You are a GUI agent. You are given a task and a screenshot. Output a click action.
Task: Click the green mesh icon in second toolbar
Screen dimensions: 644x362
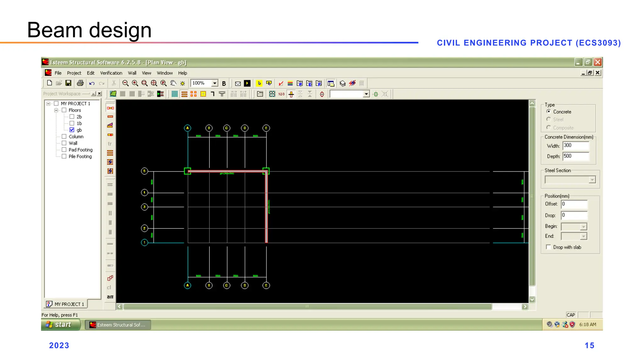click(x=113, y=94)
